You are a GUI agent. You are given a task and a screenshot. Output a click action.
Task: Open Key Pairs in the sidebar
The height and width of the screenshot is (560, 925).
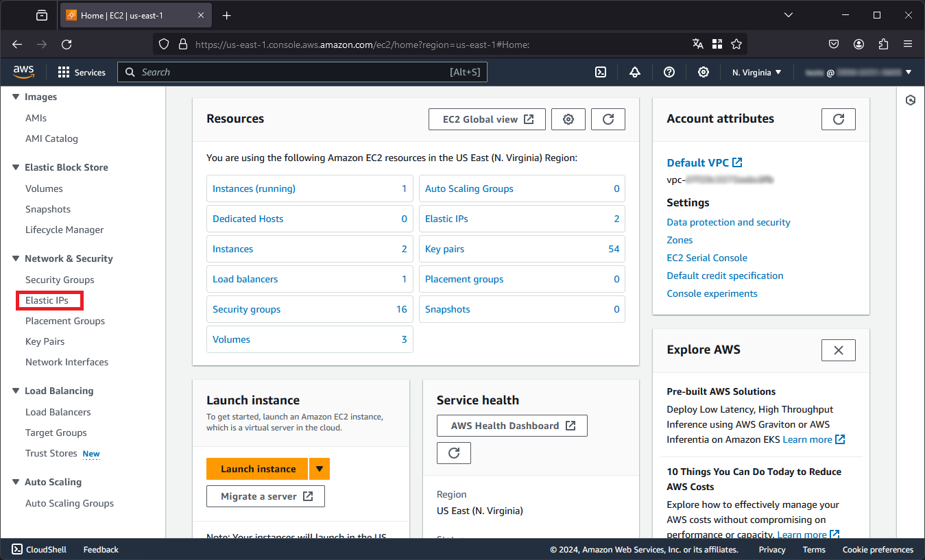[45, 341]
